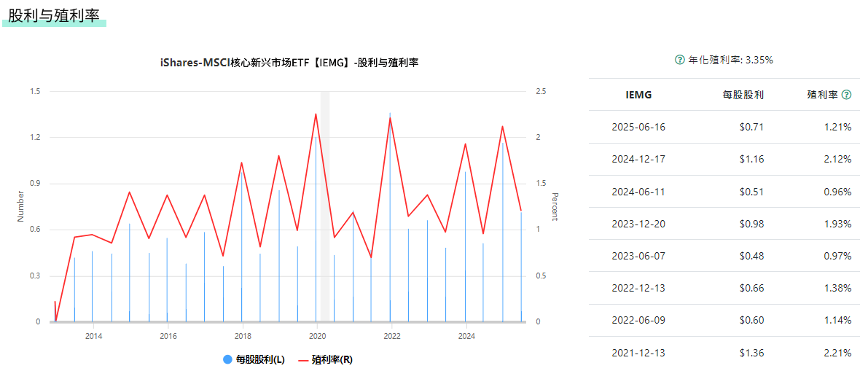Click the 2022 x-axis label
This screenshot has height=371, width=868.
click(392, 335)
